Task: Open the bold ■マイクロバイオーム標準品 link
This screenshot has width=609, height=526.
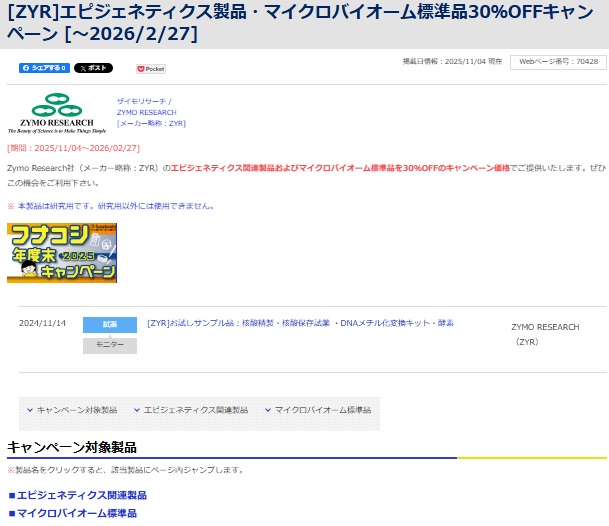Action: (x=72, y=513)
